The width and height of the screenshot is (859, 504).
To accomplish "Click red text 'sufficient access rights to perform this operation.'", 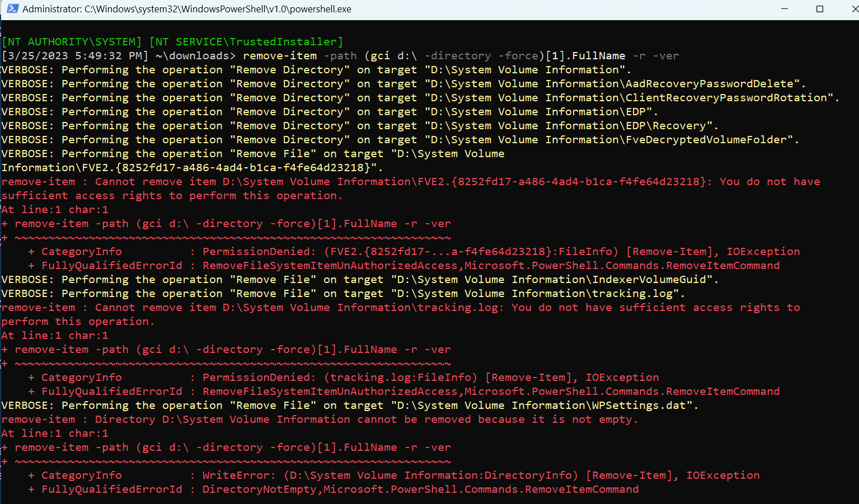I will [x=172, y=196].
